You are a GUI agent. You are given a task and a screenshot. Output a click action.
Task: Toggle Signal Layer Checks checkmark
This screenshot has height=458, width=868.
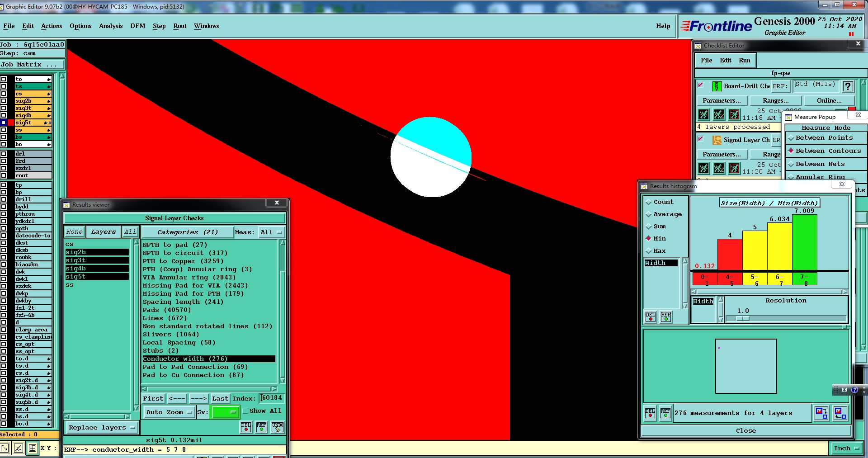pos(701,139)
